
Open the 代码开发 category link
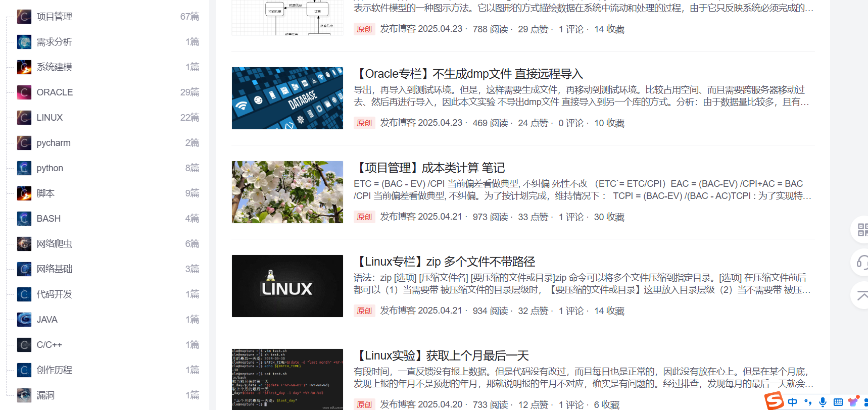click(55, 294)
